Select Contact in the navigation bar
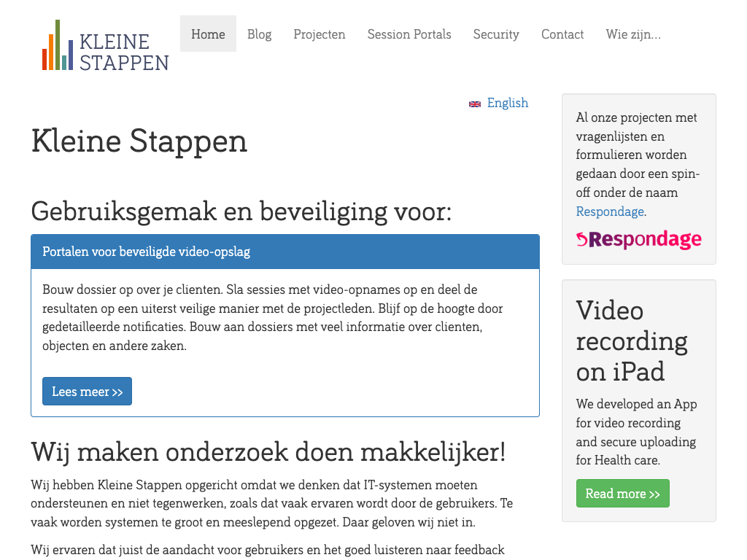This screenshot has height=560, width=747. pyautogui.click(x=562, y=34)
